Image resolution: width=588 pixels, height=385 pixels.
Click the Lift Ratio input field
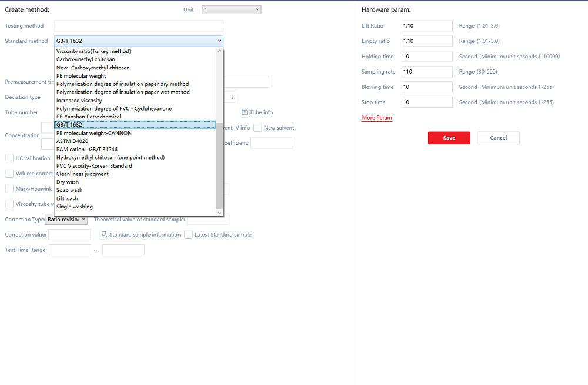point(427,26)
